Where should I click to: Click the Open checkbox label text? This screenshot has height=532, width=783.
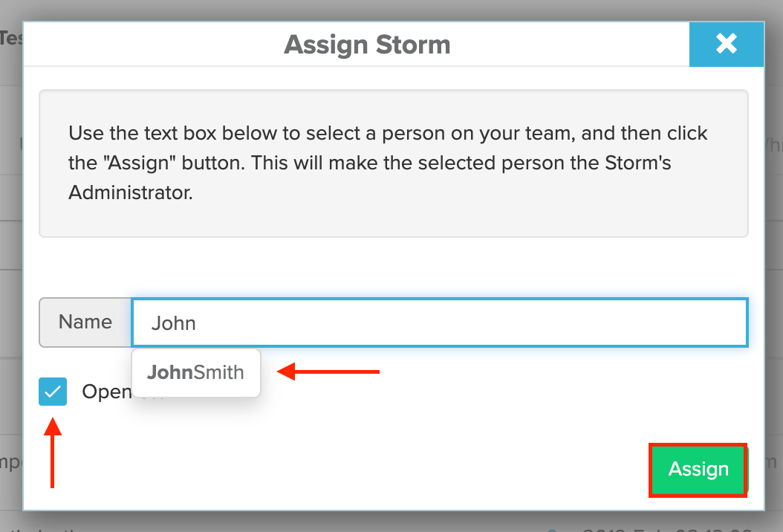click(107, 392)
